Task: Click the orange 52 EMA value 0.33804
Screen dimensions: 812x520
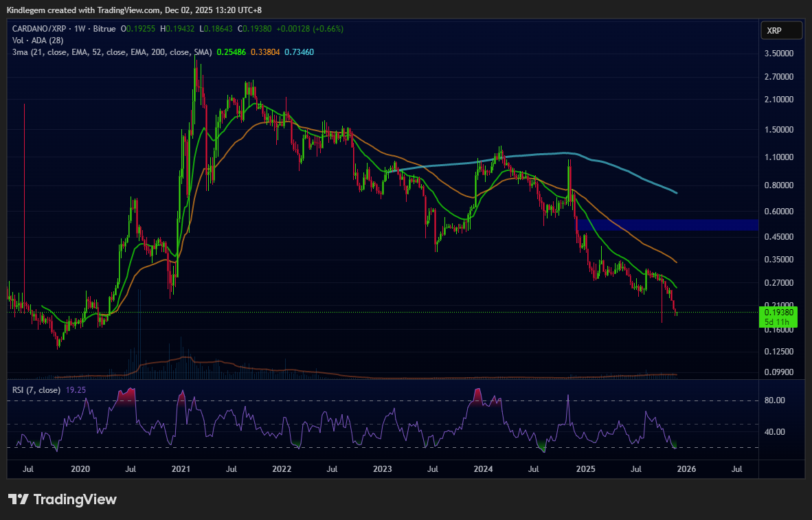Action: pos(265,52)
